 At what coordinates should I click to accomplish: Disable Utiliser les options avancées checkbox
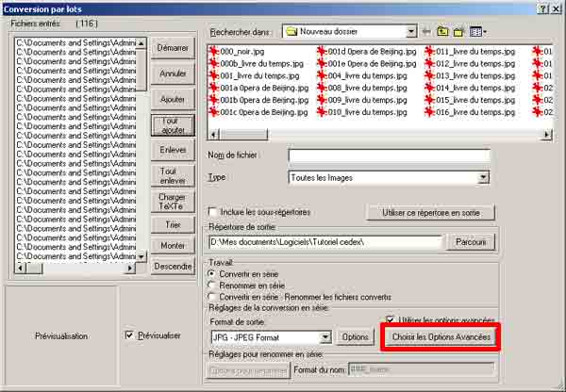[392, 320]
